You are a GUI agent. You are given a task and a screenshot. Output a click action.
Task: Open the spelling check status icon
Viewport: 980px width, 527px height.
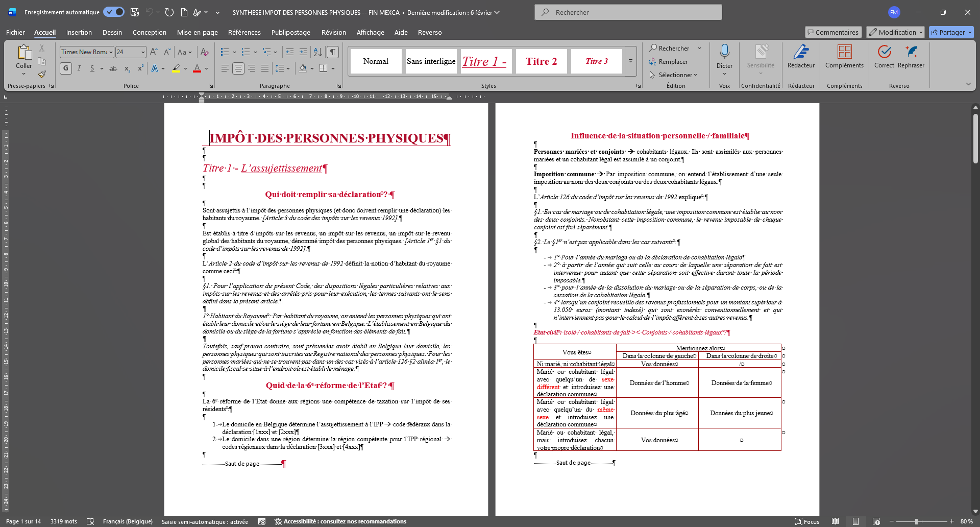point(90,521)
